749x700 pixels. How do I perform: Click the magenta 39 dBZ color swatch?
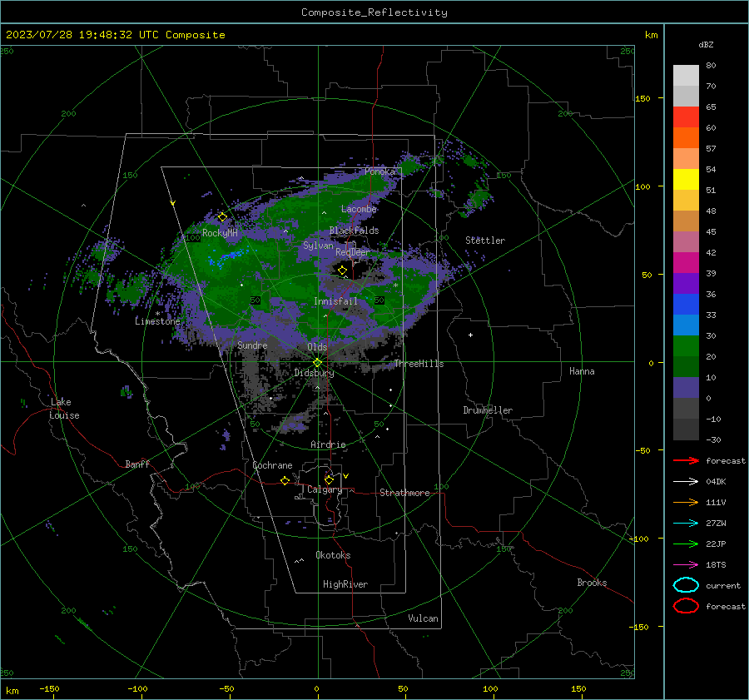coord(686,263)
